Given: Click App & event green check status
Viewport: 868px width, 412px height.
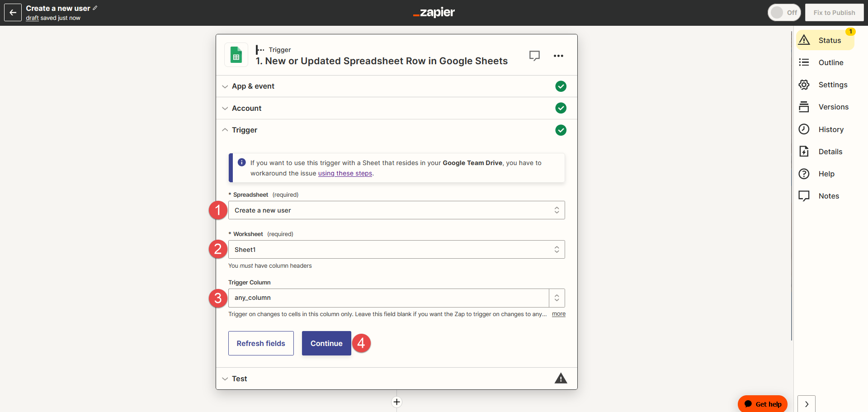Looking at the screenshot, I should coord(561,86).
